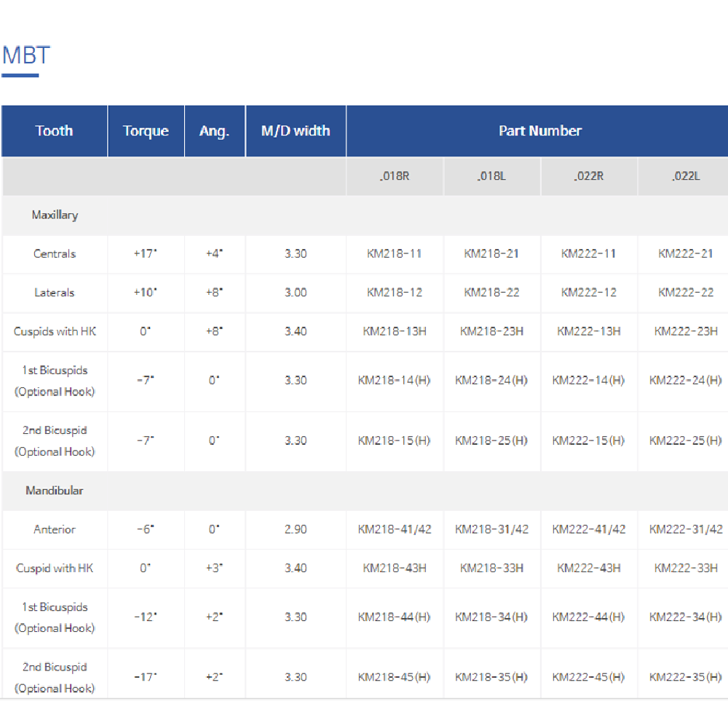Click part number KM218-23H
Image resolution: width=728 pixels, height=728 pixels.
pos(491,331)
